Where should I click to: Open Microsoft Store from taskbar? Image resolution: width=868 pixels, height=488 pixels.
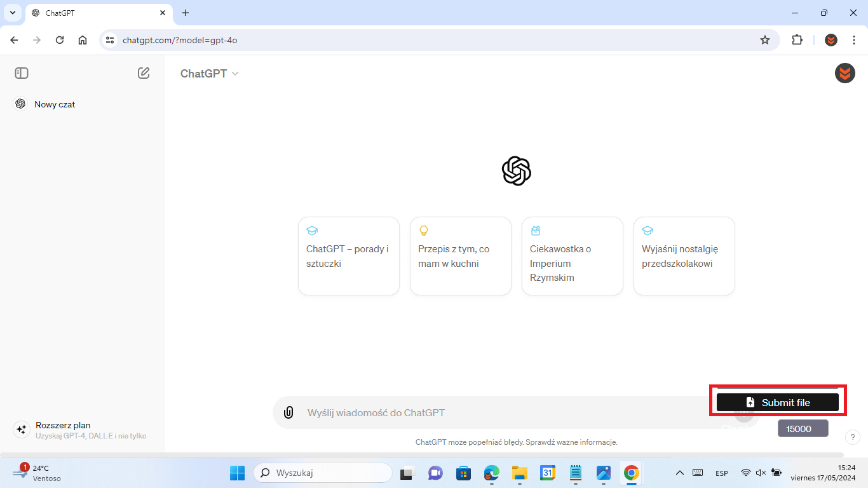click(x=463, y=473)
